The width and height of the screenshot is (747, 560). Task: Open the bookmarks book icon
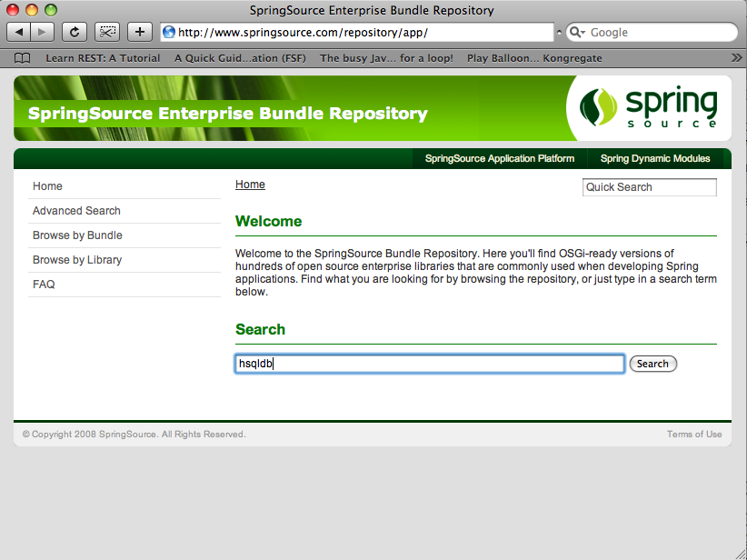click(22, 58)
